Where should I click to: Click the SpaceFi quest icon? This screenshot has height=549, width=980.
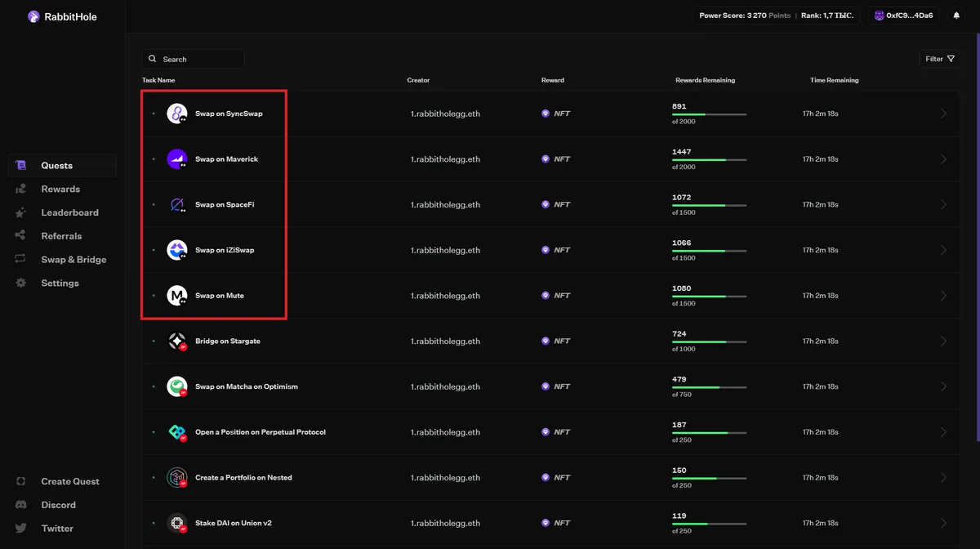(177, 204)
